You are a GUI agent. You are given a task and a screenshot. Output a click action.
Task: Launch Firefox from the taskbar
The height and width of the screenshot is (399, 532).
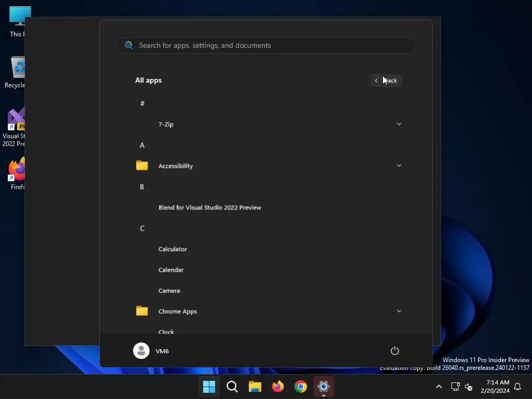click(x=278, y=387)
